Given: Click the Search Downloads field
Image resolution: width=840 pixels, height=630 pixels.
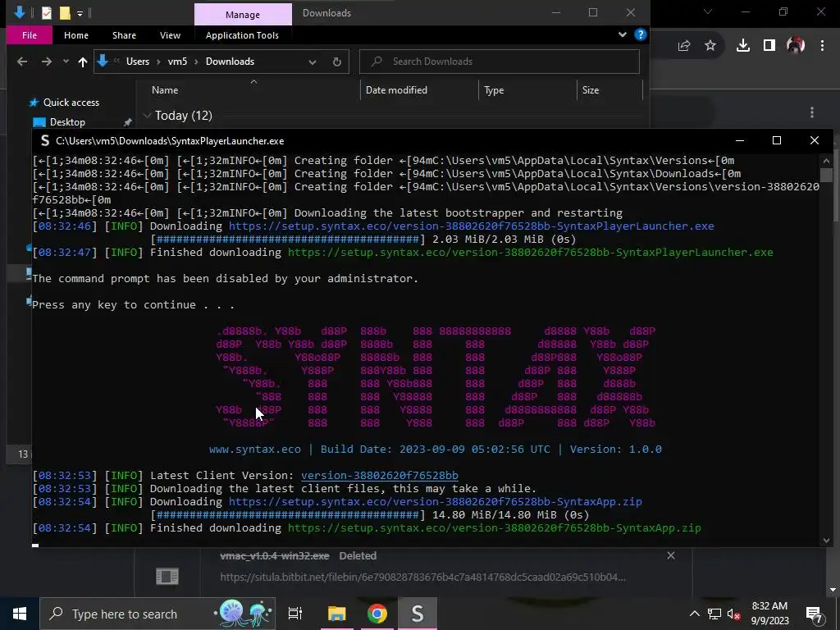Looking at the screenshot, I should 500,62.
